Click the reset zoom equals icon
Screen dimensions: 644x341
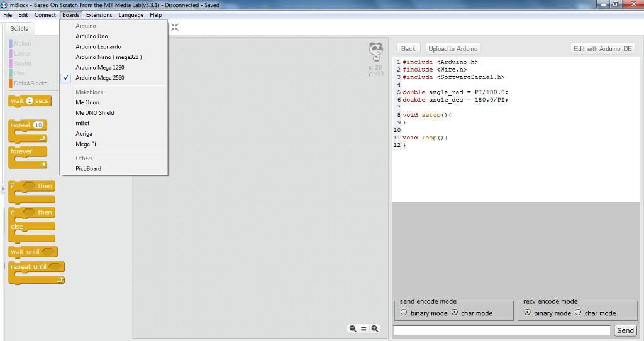point(364,328)
